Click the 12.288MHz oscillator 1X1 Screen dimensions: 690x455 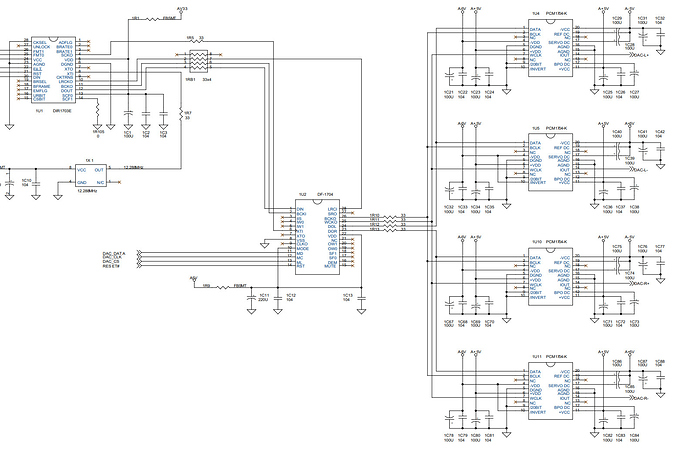point(91,176)
